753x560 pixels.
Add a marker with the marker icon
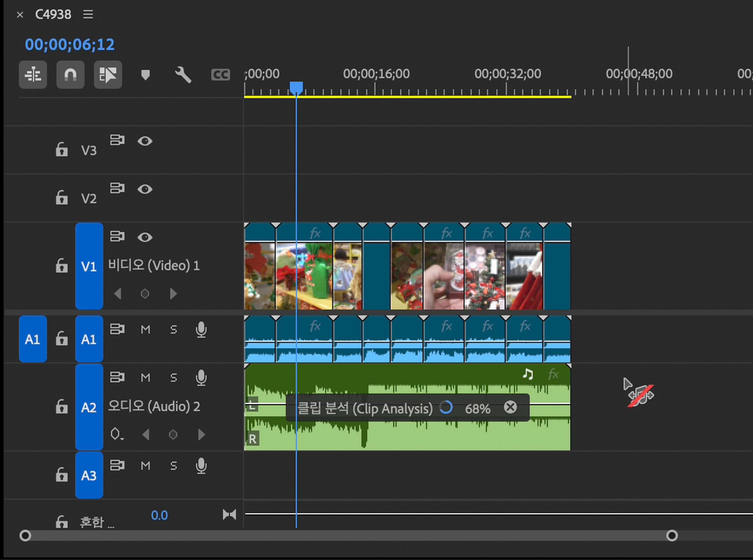tap(145, 75)
